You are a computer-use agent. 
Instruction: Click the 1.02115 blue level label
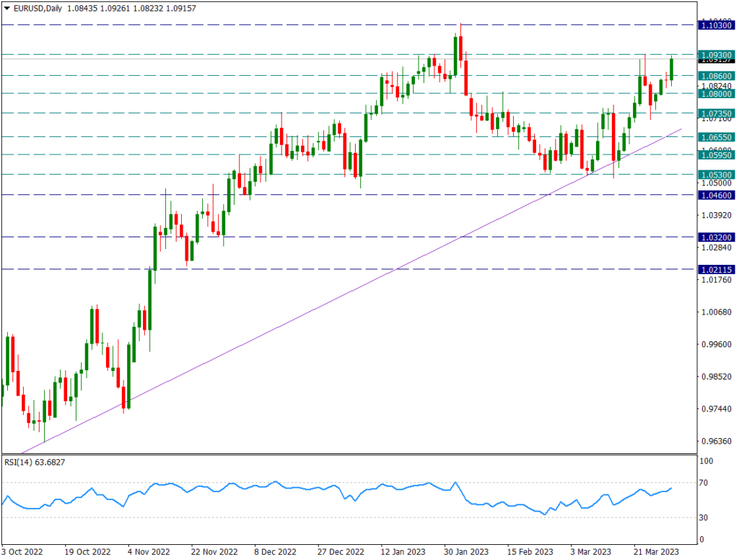[x=716, y=270]
